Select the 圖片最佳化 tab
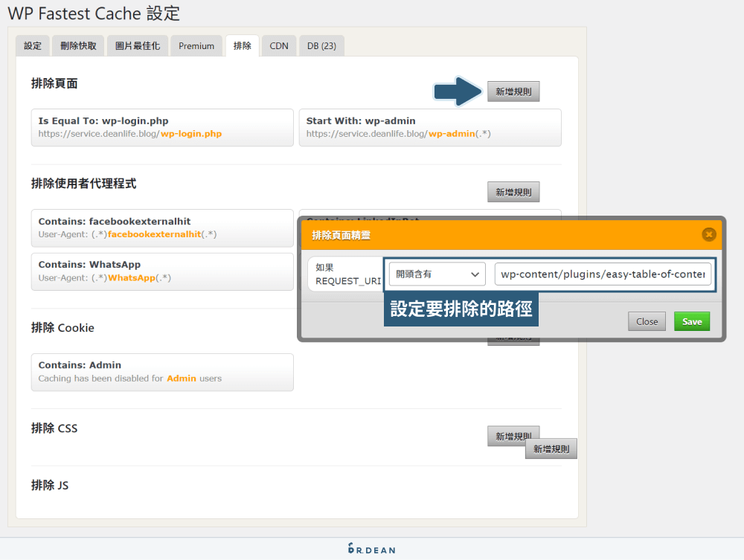Viewport: 744px width, 560px height. coord(138,45)
